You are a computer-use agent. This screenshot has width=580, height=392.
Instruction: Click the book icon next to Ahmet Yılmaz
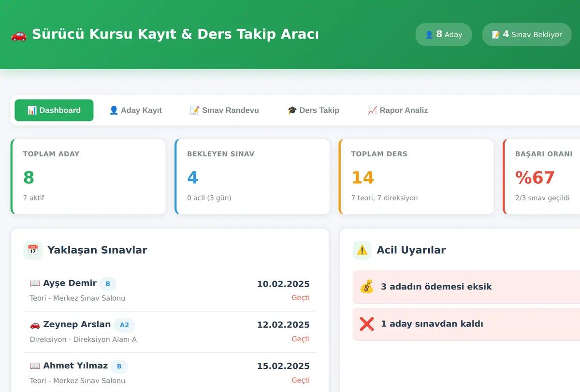point(35,366)
